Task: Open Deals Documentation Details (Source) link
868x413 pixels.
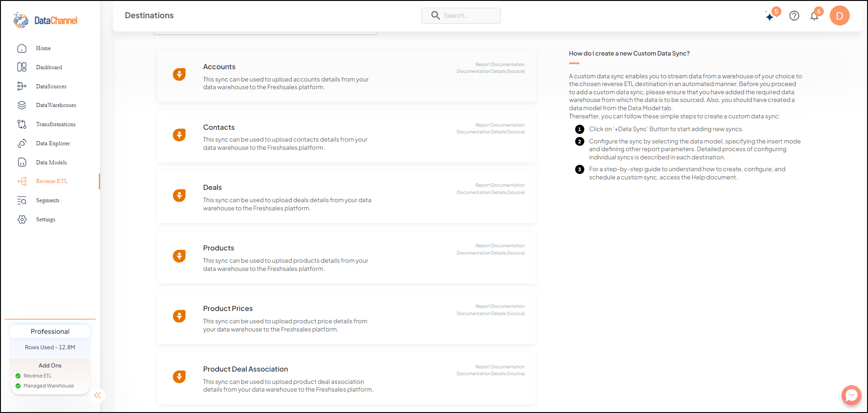Action: [491, 193]
